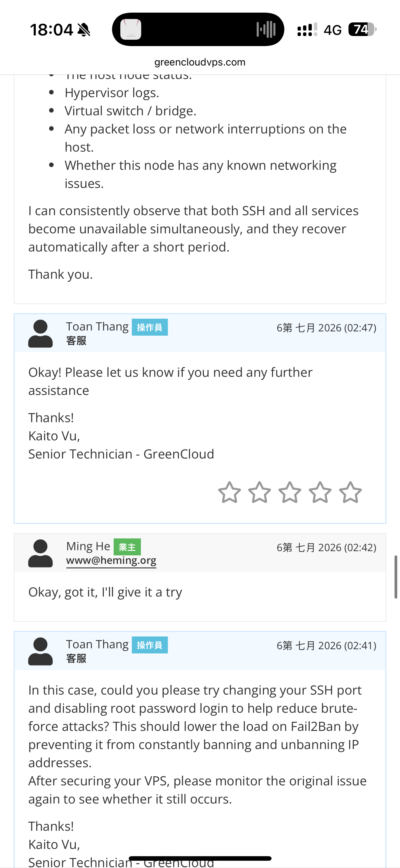Image resolution: width=400 pixels, height=868 pixels.
Task: Select the fourth rating star
Action: (x=320, y=492)
